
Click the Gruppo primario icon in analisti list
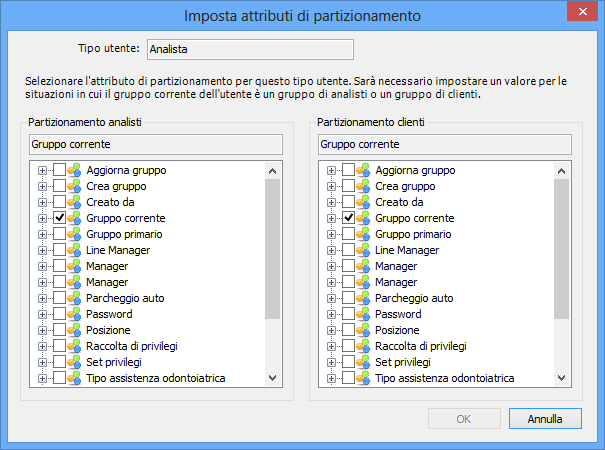tap(74, 234)
